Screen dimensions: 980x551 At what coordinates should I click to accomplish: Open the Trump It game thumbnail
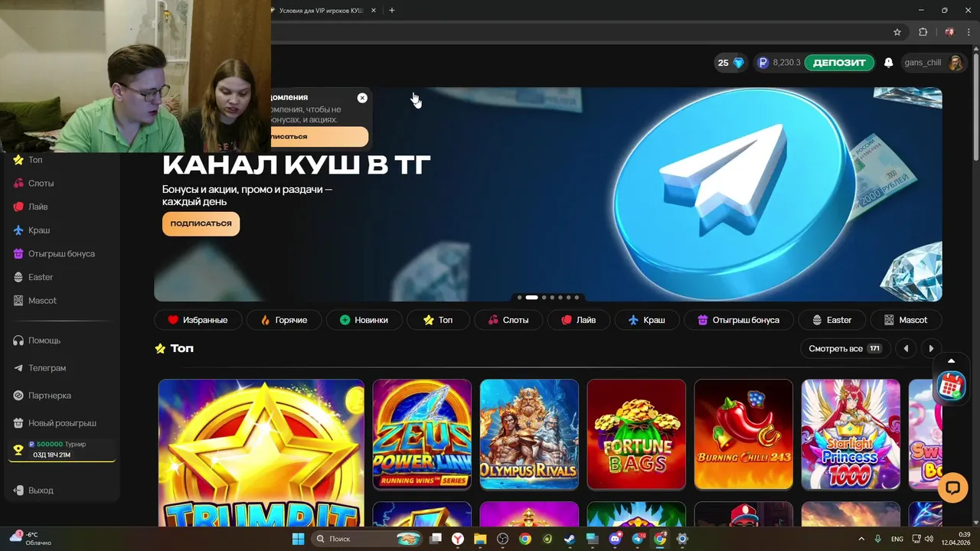(x=261, y=452)
